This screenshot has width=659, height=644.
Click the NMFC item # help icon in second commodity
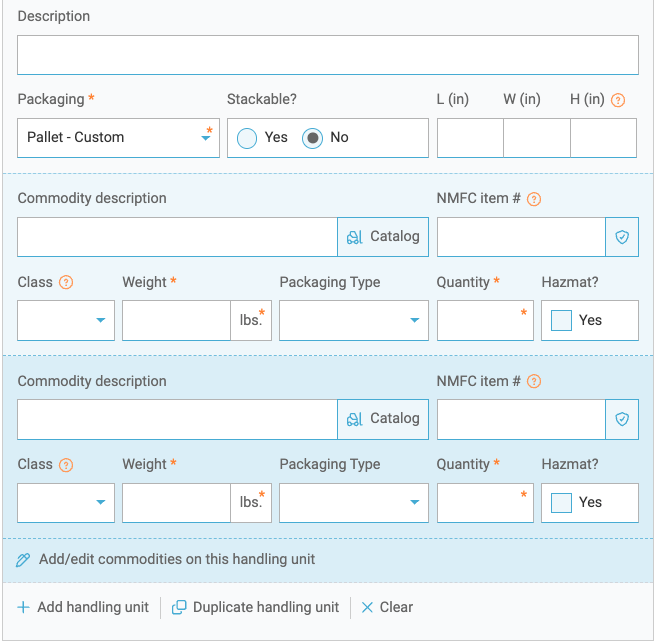[x=534, y=381]
